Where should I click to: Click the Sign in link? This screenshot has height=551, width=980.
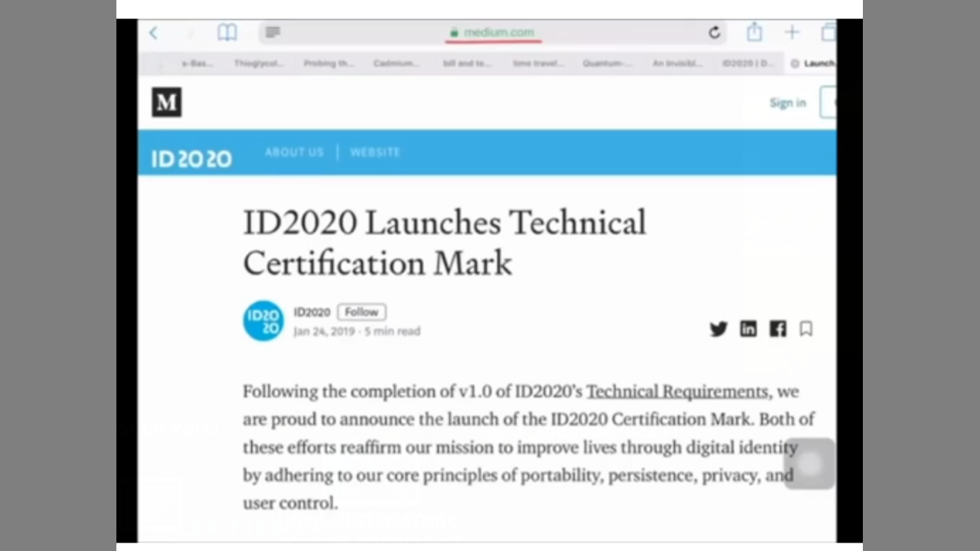(x=787, y=103)
